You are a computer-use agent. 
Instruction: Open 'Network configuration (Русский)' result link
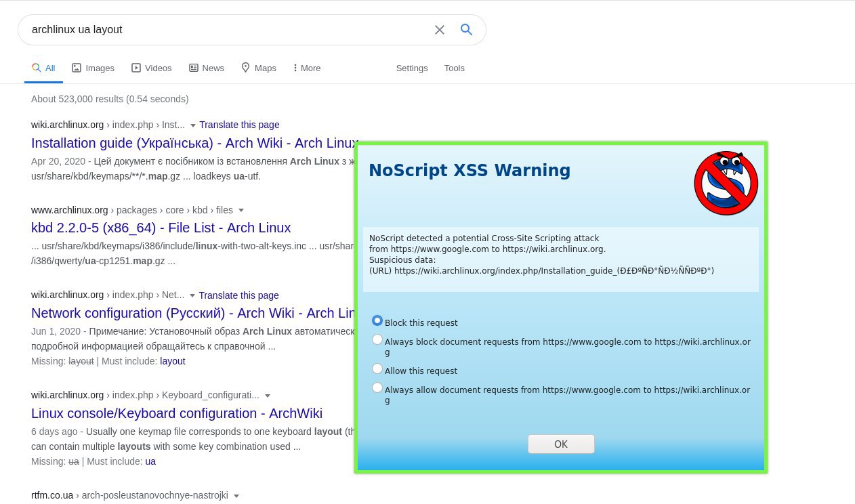tap(193, 313)
